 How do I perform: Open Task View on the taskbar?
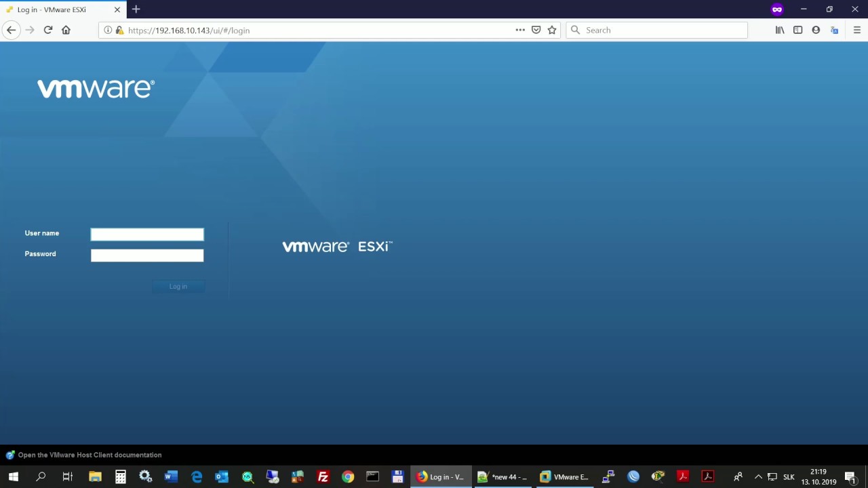(x=67, y=476)
